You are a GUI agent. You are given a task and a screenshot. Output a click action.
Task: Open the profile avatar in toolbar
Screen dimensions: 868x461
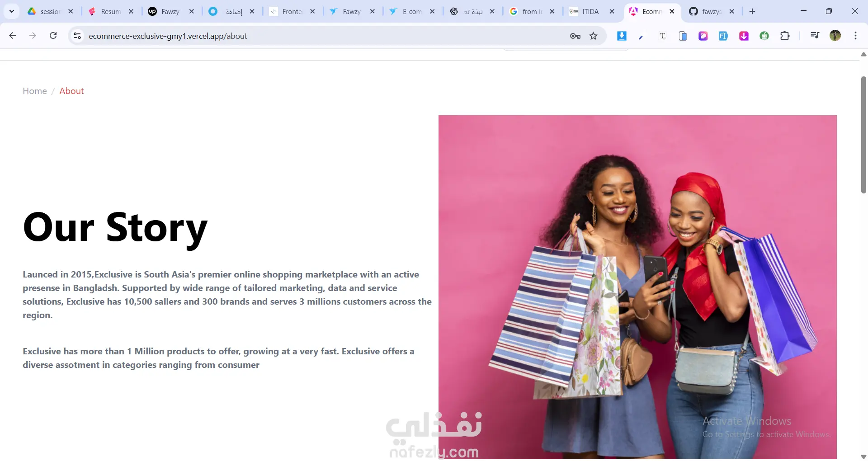click(835, 36)
